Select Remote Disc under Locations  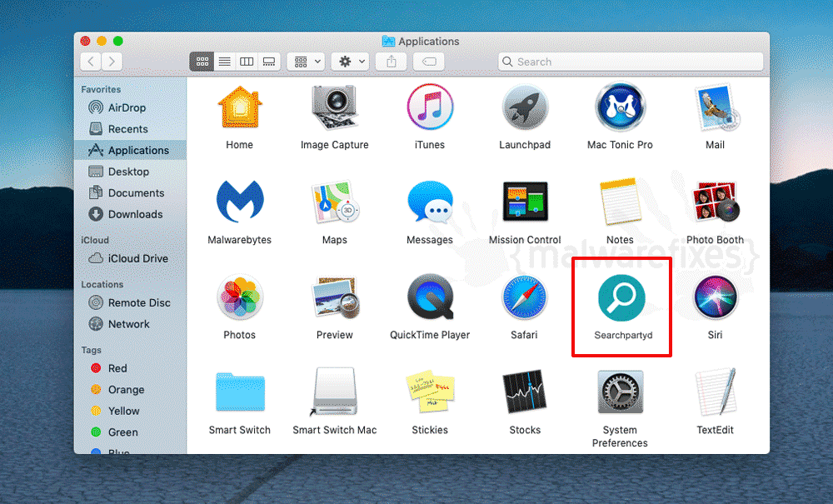(x=130, y=302)
